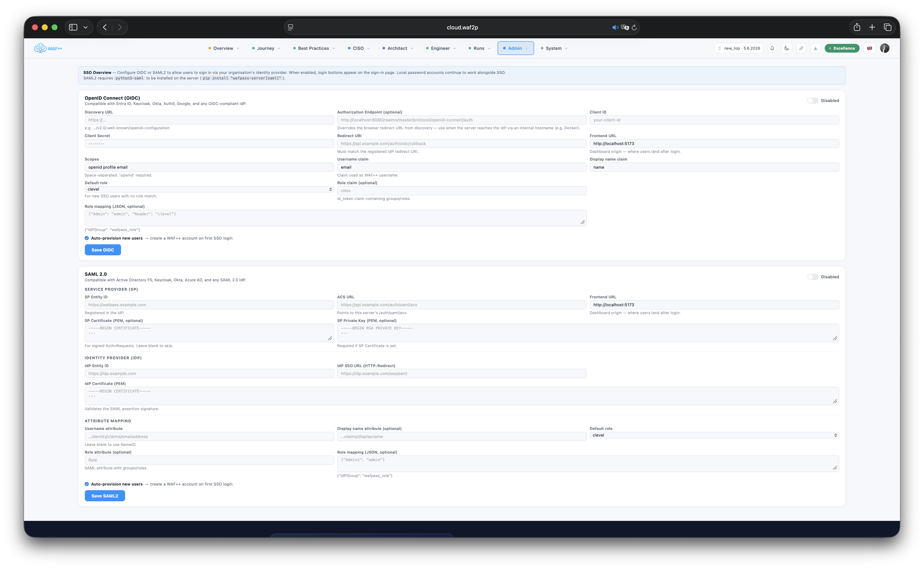Uncheck OIDC Auto-provision new users
Image resolution: width=924 pixels, height=569 pixels.
point(87,238)
